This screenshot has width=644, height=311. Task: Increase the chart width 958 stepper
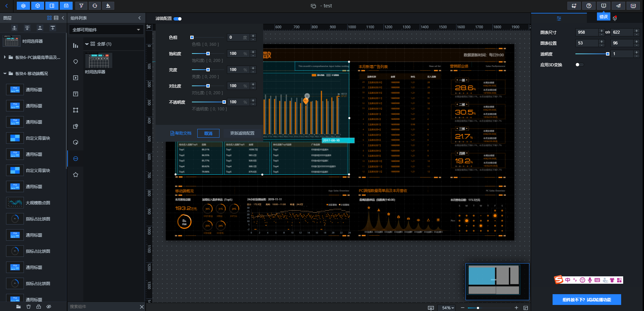pyautogui.click(x=601, y=31)
